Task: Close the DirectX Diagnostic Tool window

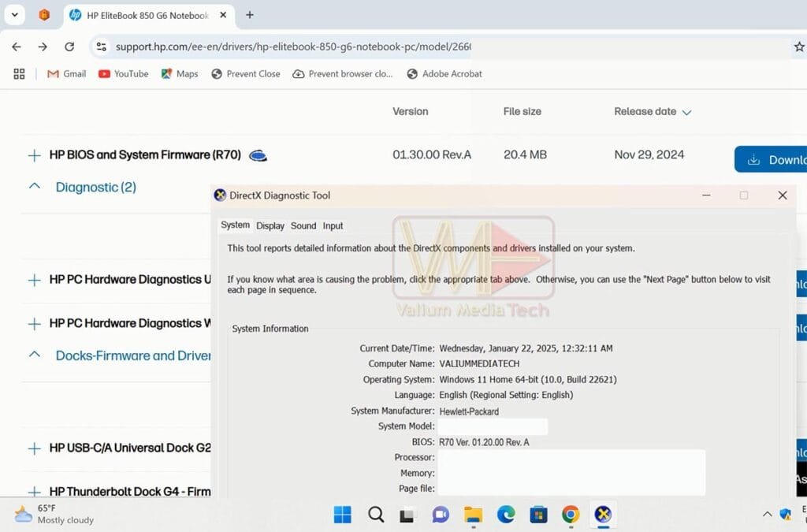Action: [x=783, y=195]
